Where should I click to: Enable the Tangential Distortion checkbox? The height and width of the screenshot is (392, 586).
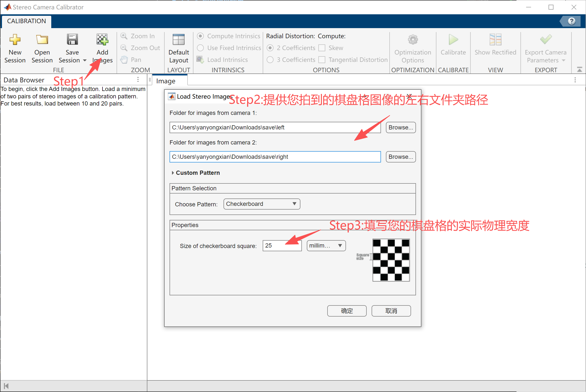click(322, 60)
